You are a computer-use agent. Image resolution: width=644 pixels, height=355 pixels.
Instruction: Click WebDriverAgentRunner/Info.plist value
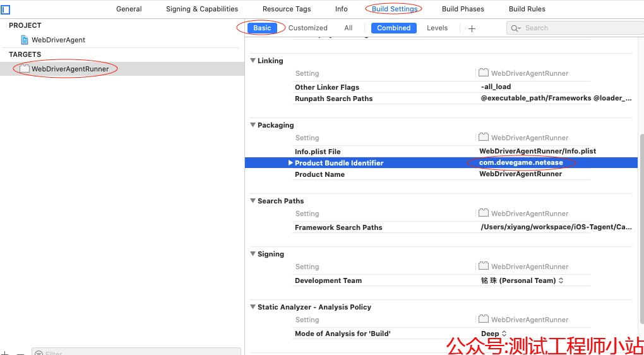click(538, 151)
